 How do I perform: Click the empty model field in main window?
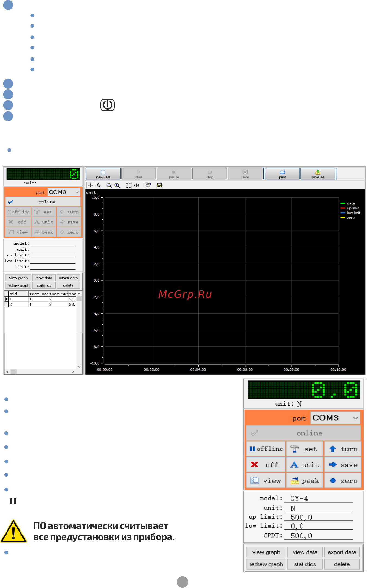(53, 243)
